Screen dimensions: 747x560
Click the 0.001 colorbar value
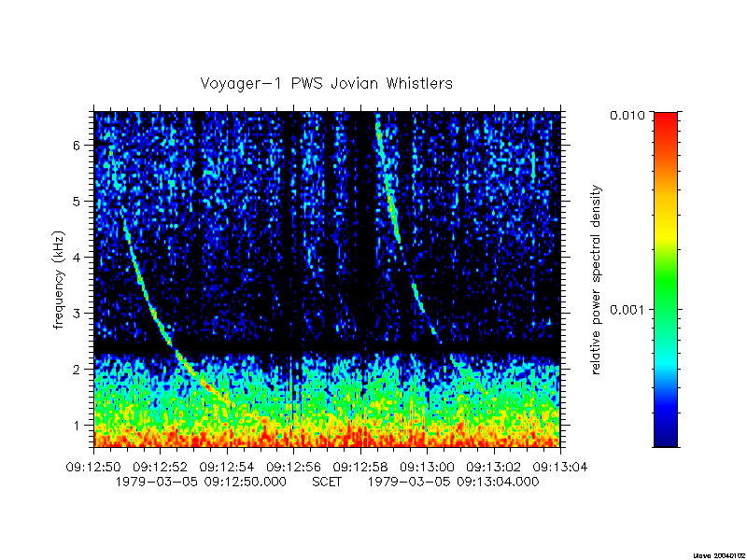pos(627,311)
